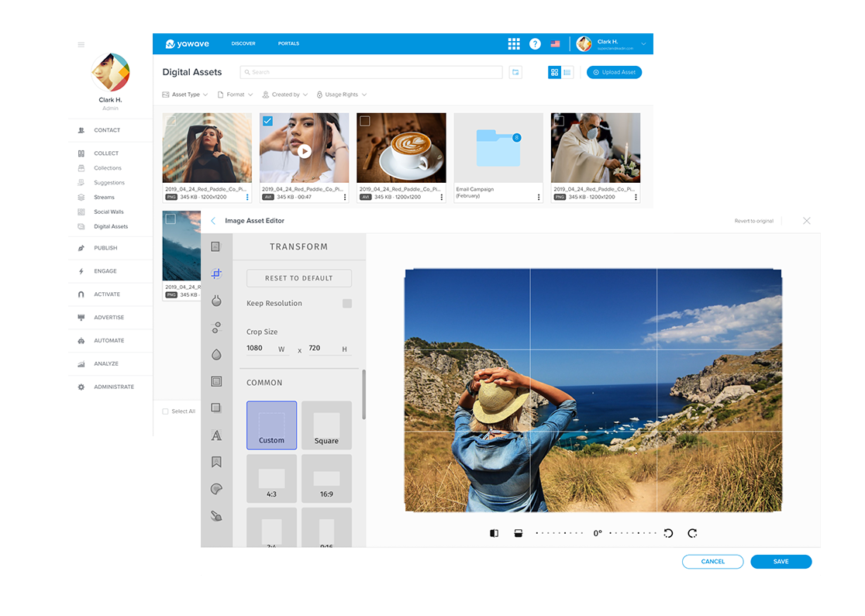Open the Discover tab
The width and height of the screenshot is (865, 616).
(243, 43)
